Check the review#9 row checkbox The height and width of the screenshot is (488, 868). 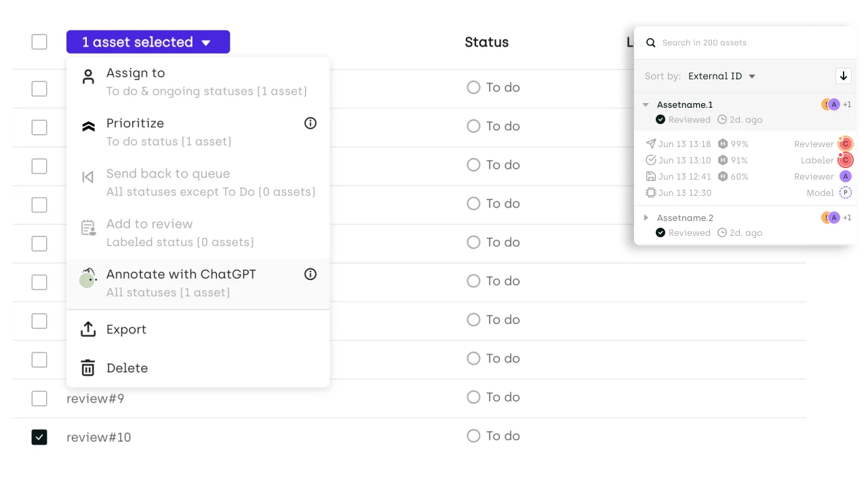tap(39, 399)
